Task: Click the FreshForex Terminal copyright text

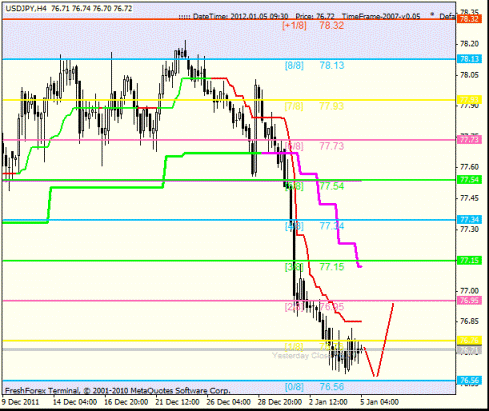Action: [x=118, y=391]
